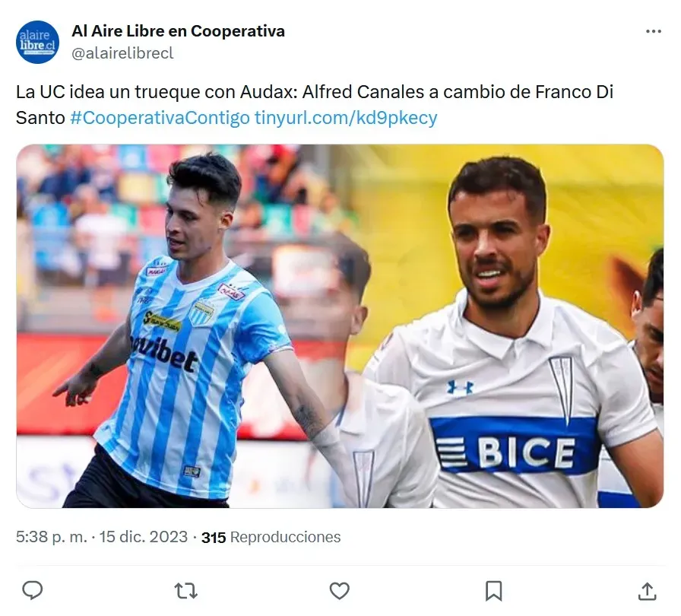681x616 pixels.
Task: Open the three-dot more options menu
Action: 653,31
